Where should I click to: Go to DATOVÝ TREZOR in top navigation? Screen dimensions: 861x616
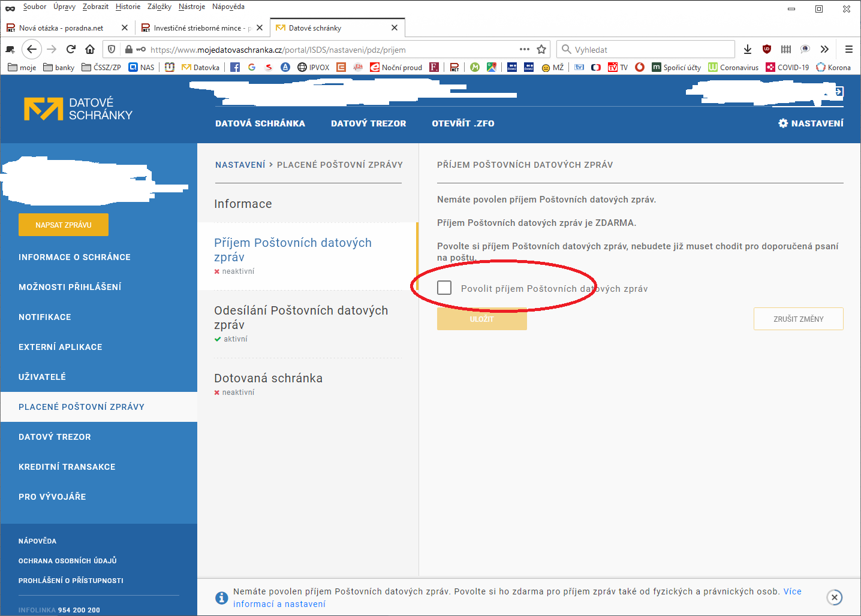pyautogui.click(x=369, y=123)
